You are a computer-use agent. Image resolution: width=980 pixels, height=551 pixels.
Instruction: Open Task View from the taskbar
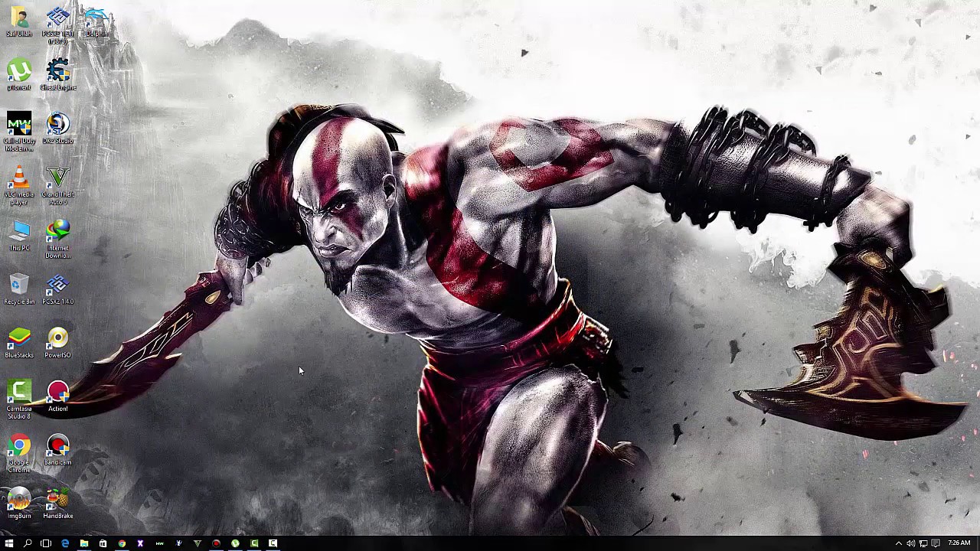[46, 543]
